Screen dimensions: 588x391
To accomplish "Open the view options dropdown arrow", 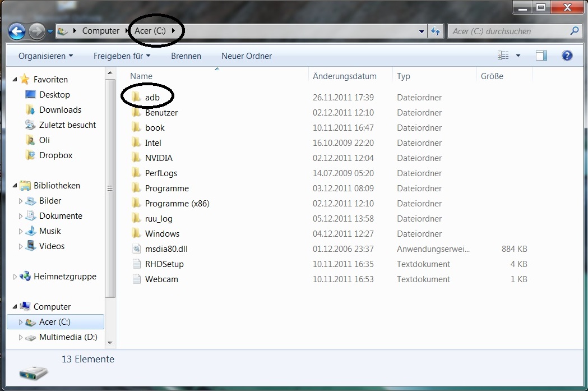I will point(518,56).
